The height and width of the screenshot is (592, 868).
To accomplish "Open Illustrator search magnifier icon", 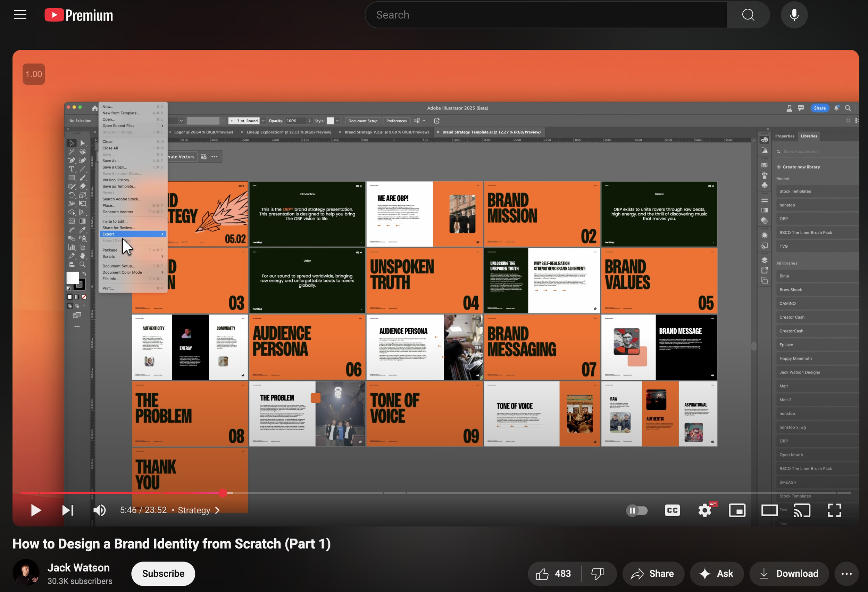I will point(848,108).
